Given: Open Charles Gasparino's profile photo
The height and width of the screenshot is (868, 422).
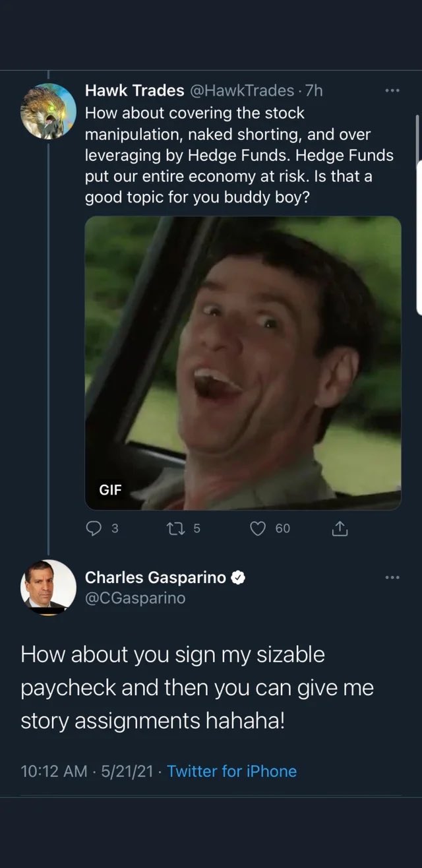Looking at the screenshot, I should pos(48,587).
